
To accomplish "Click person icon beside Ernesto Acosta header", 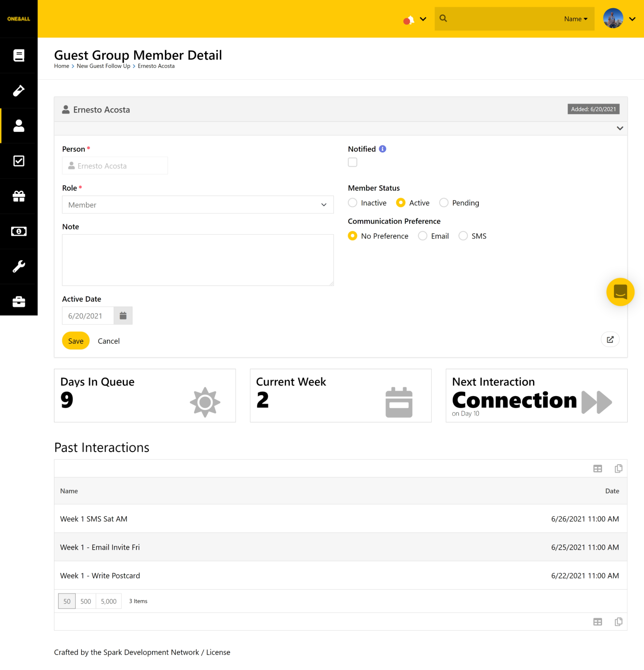I will point(66,110).
